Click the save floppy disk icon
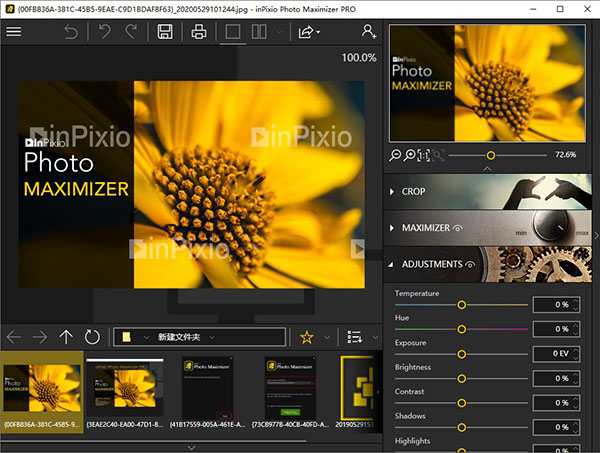This screenshot has height=453, width=600. 164,32
